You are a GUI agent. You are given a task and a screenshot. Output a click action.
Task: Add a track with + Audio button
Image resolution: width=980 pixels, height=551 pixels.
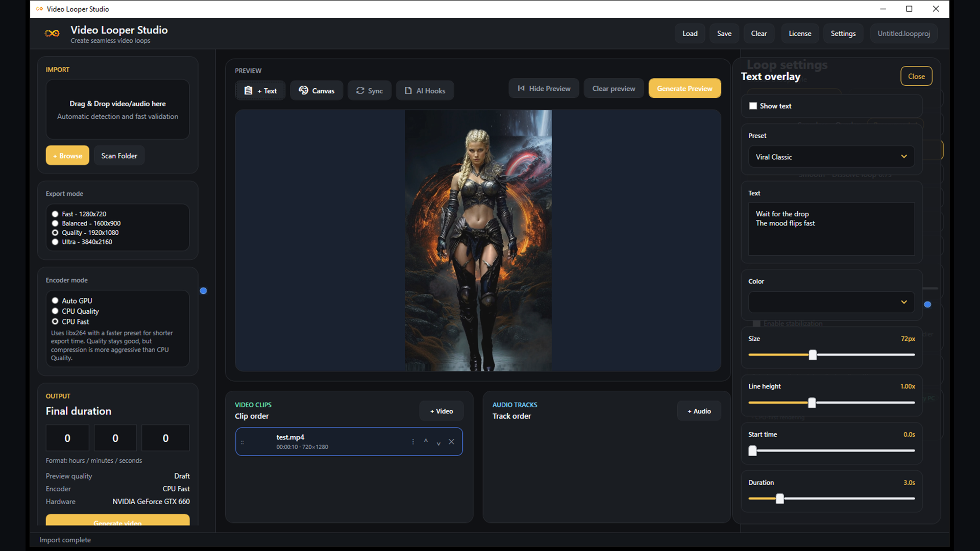699,411
